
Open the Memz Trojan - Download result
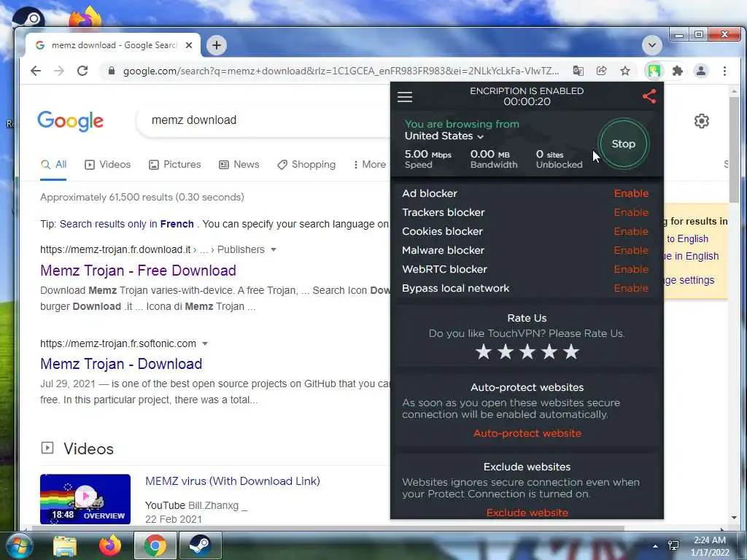[x=121, y=364]
